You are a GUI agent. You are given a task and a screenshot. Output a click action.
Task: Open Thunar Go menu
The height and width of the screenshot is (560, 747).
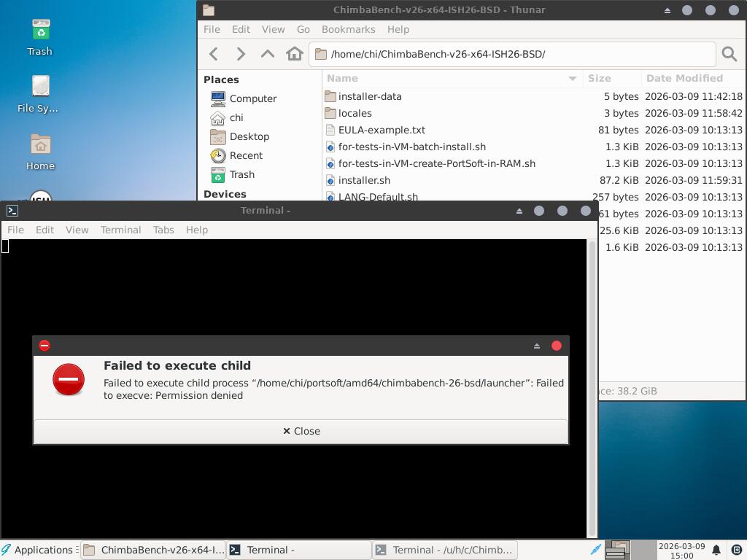click(x=303, y=29)
